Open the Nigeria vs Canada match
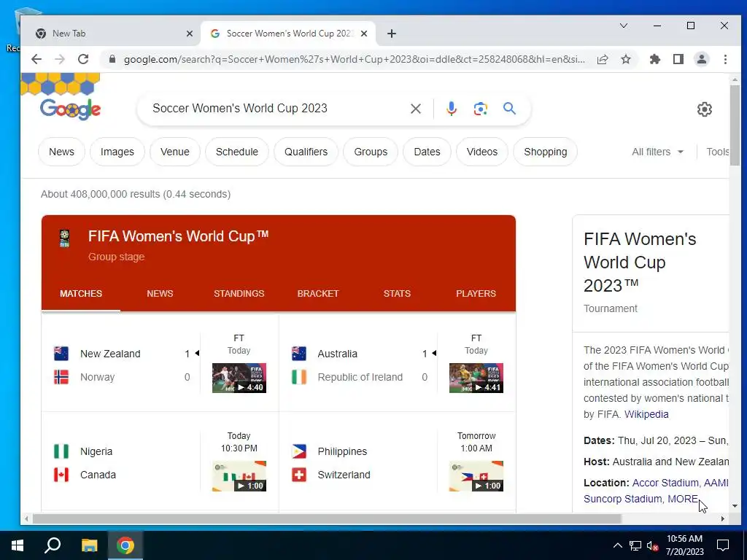 [122, 463]
